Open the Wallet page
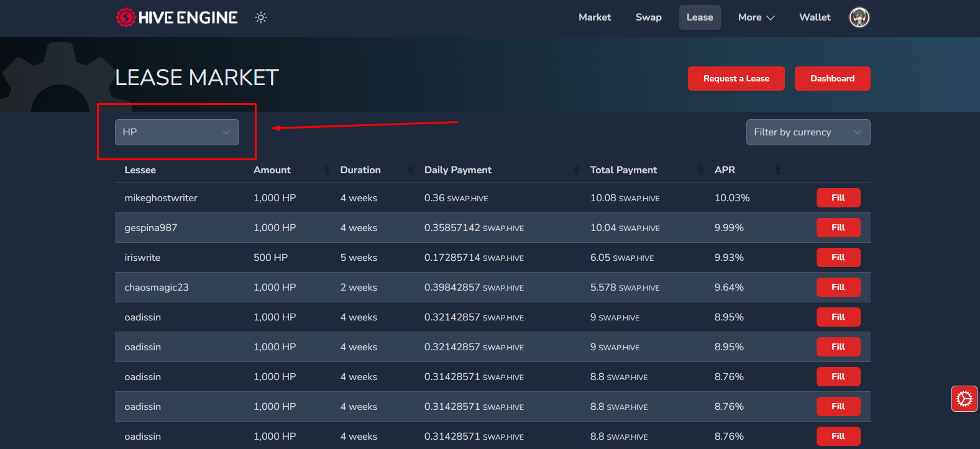Image resolution: width=980 pixels, height=449 pixels. pyautogui.click(x=815, y=17)
